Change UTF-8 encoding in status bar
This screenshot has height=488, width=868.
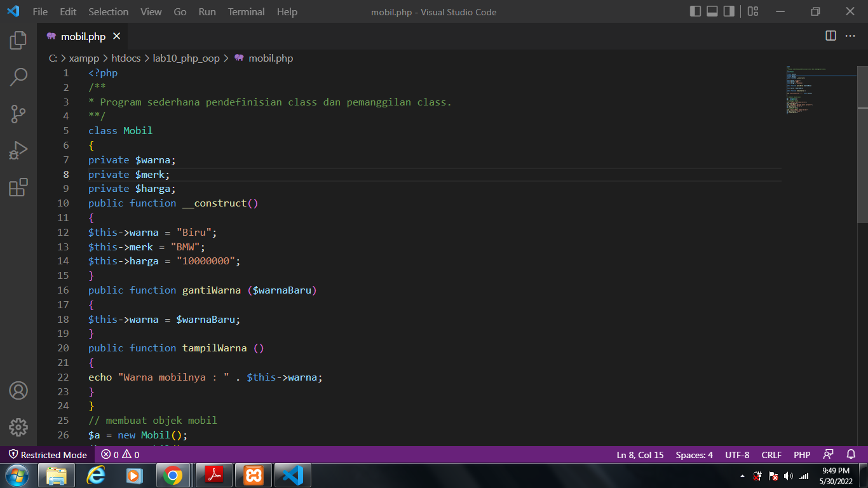point(737,454)
